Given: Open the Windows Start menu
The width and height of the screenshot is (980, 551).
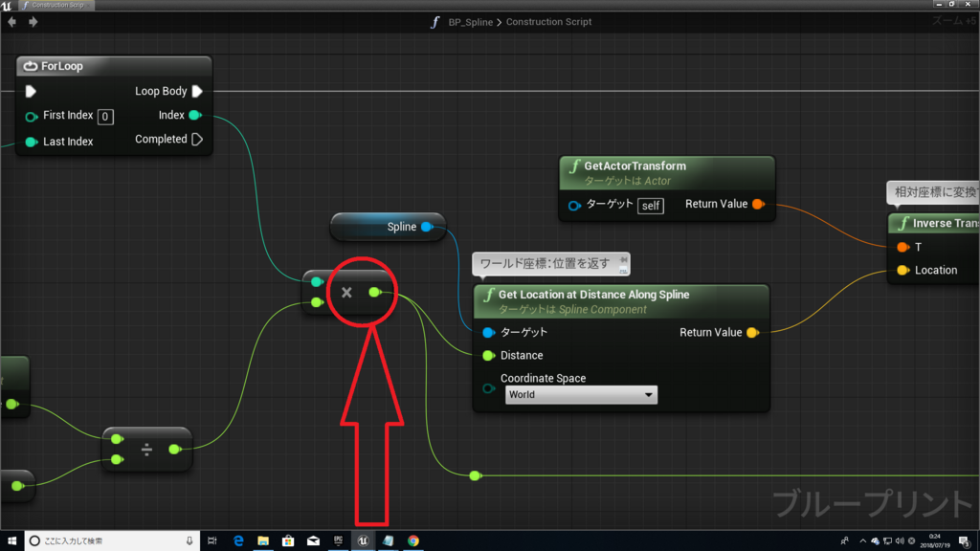Looking at the screenshot, I should coord(11,541).
